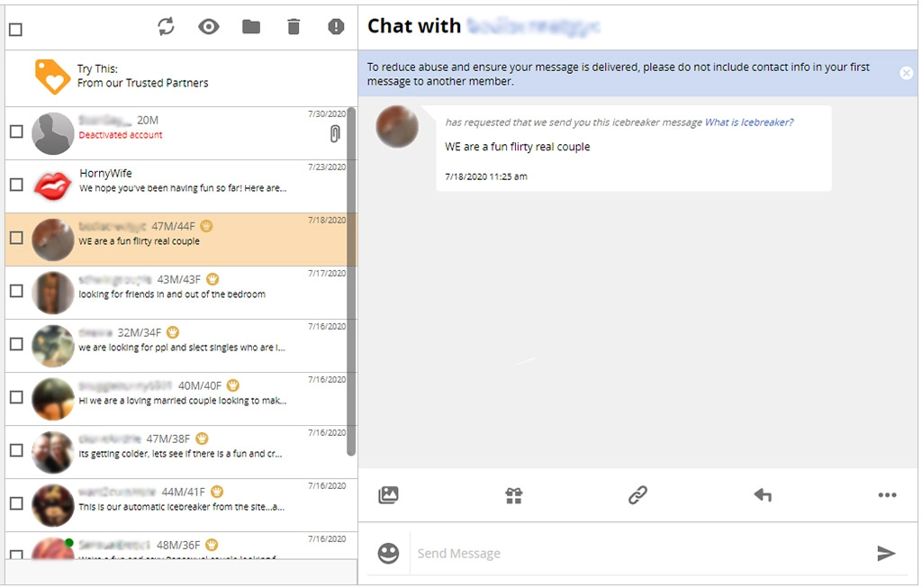Report abuse using the exclamation icon
The width and height of the screenshot is (922, 588).
pyautogui.click(x=335, y=26)
